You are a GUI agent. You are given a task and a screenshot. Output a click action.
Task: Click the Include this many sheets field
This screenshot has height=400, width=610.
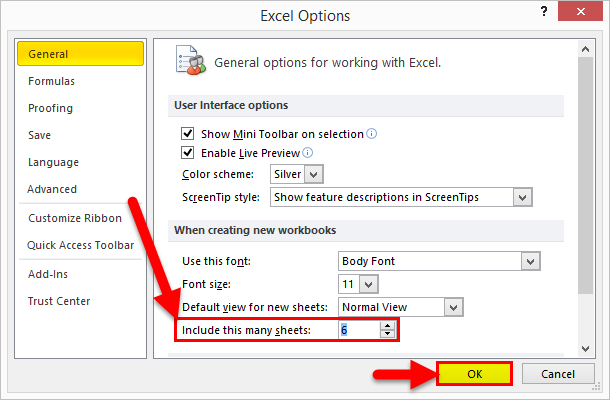(357, 330)
